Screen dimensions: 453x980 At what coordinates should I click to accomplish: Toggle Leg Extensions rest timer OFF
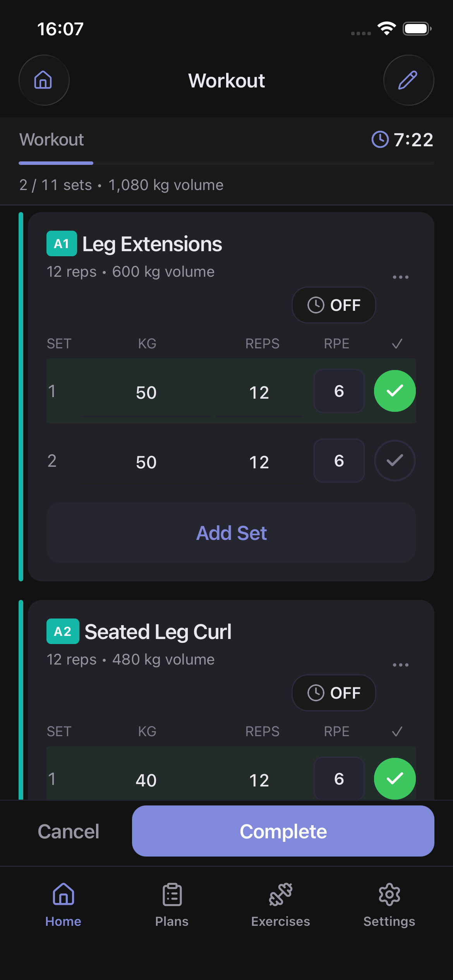point(333,305)
